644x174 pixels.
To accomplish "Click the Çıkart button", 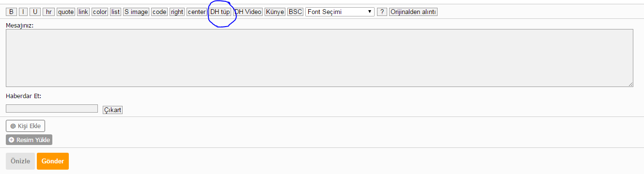I will click(x=113, y=110).
